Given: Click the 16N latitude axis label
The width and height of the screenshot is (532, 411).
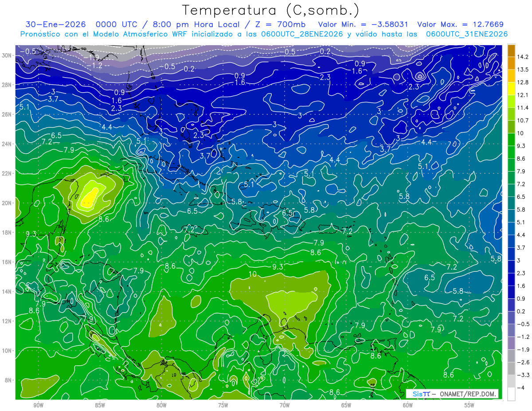Looking at the screenshot, I should (7, 262).
